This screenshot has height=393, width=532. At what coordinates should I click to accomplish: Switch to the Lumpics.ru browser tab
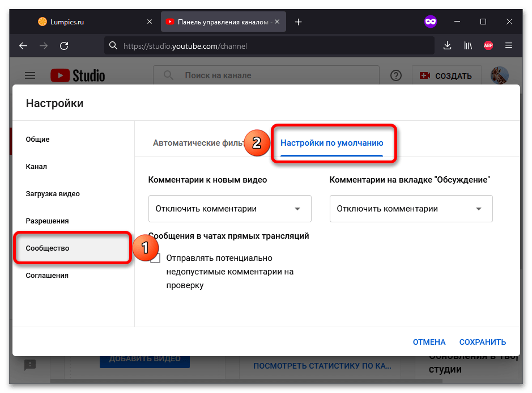tap(95, 22)
